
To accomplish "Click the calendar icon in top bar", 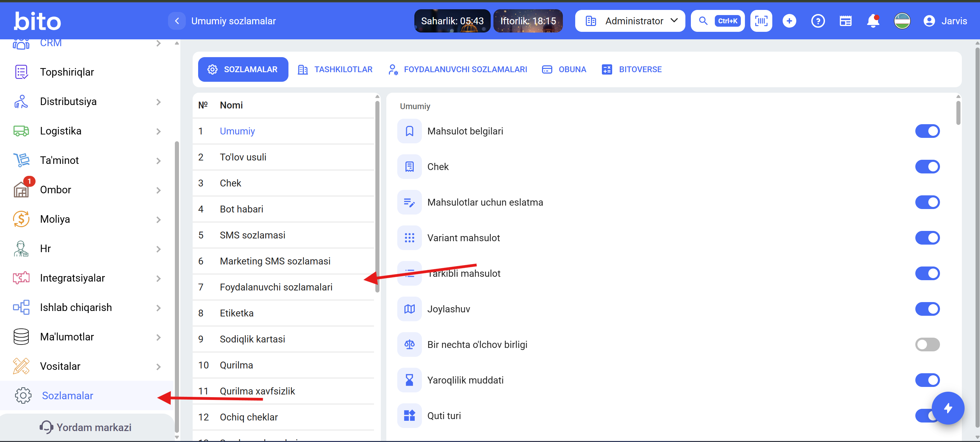I will click(x=845, y=21).
